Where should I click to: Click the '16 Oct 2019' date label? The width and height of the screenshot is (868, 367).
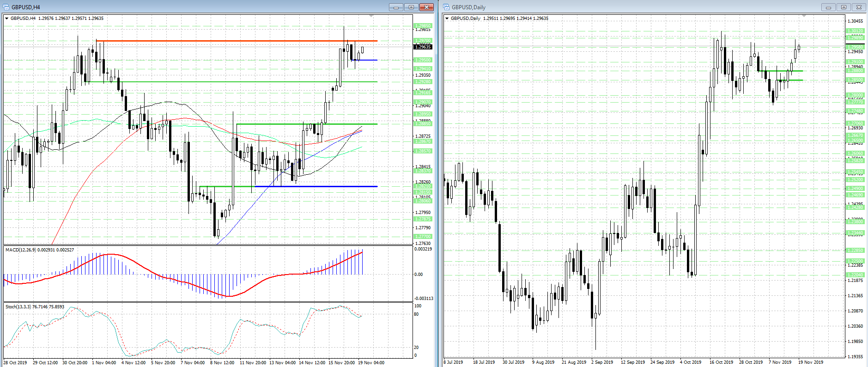click(721, 362)
